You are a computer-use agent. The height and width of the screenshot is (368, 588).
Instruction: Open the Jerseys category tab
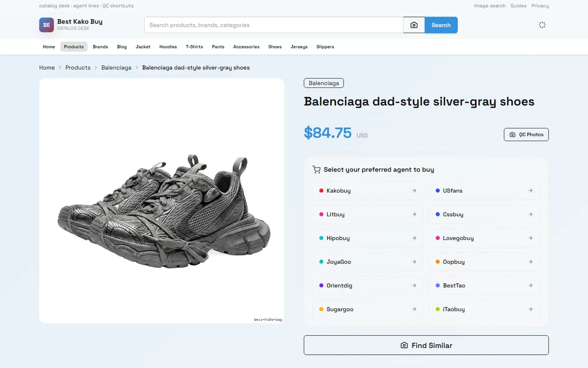point(299,46)
